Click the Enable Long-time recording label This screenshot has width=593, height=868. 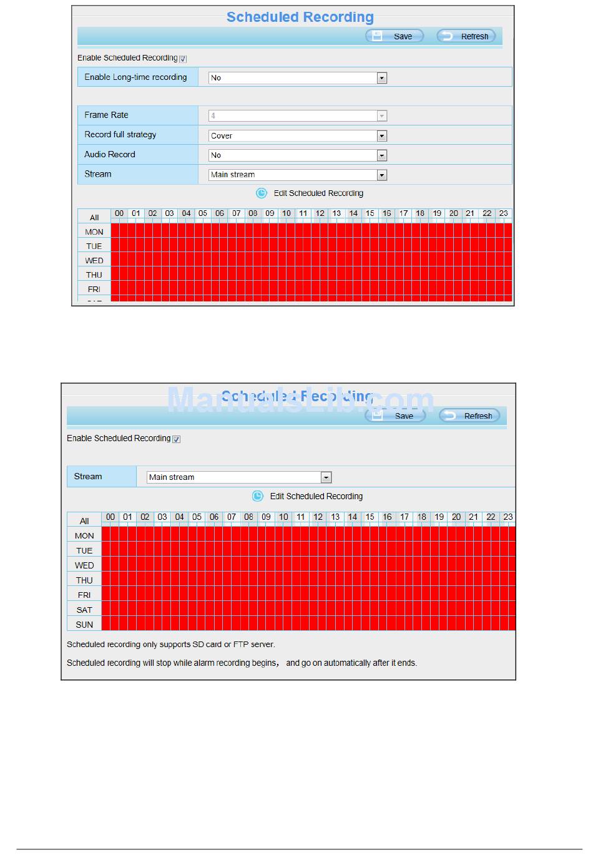pos(135,77)
